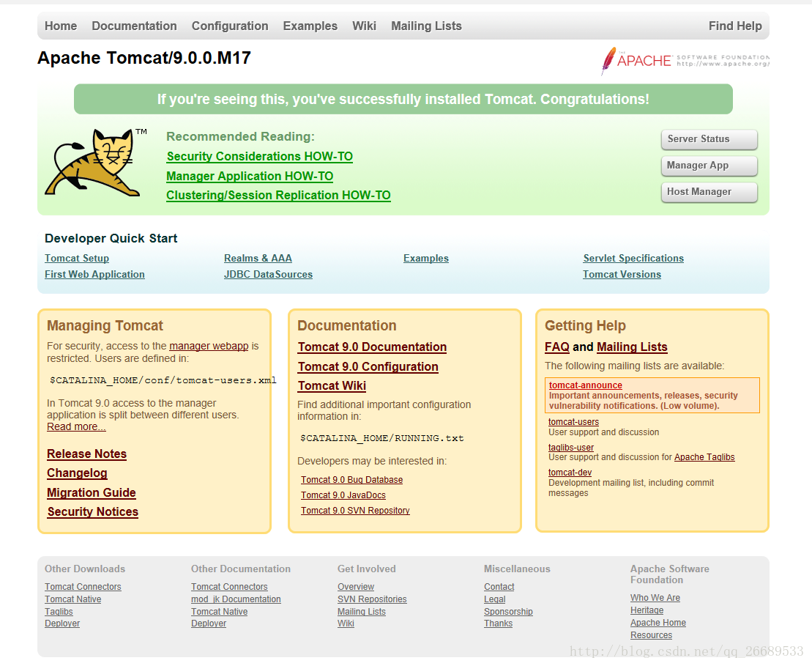
Task: Follow the Tomcat Setup link
Action: click(77, 258)
